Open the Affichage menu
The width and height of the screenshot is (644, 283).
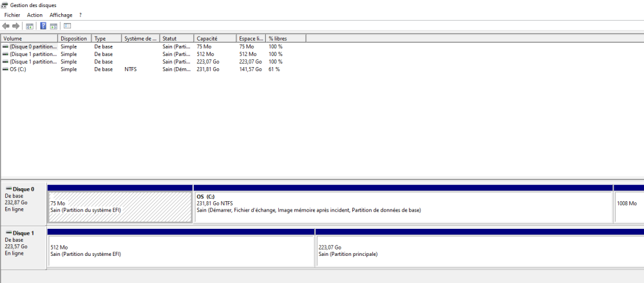pyautogui.click(x=61, y=15)
